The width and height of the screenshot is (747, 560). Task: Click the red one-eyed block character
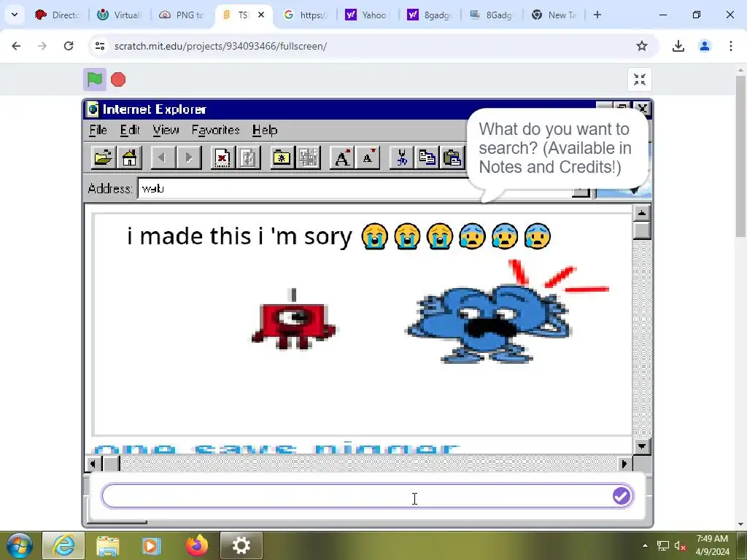pos(293,319)
